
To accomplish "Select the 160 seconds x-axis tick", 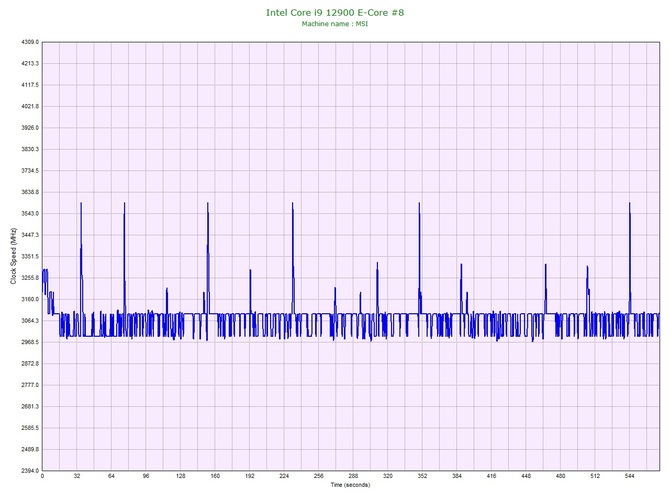I will (x=215, y=477).
